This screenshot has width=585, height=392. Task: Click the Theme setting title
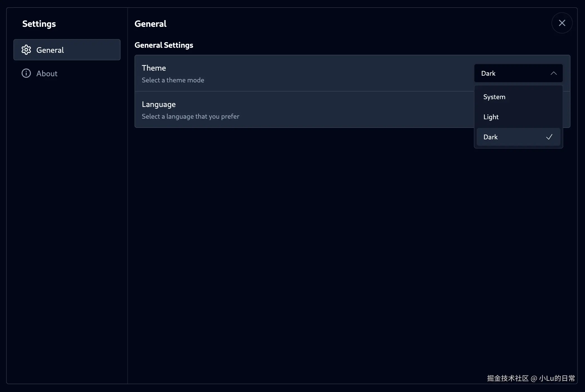[154, 68]
